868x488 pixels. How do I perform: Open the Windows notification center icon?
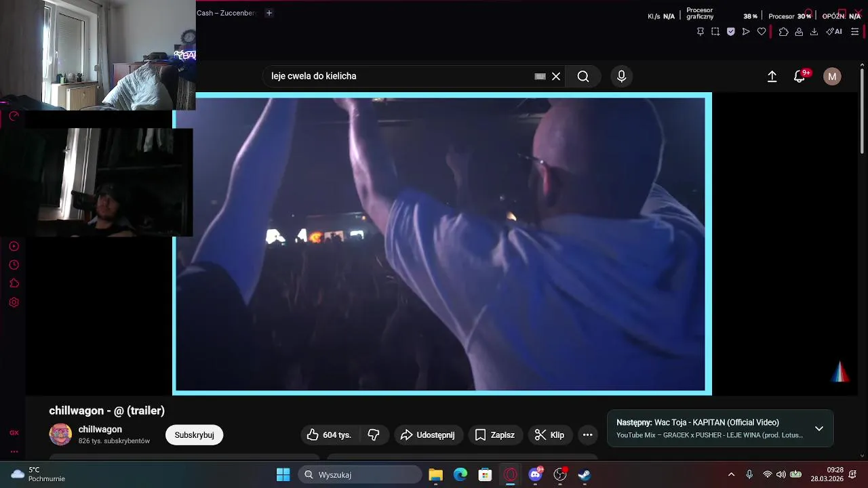[853, 474]
